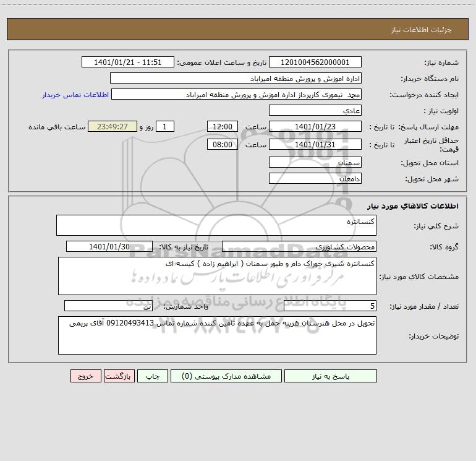This screenshot has width=476, height=461.
Task: Click the چاپ print button
Action: (x=153, y=376)
